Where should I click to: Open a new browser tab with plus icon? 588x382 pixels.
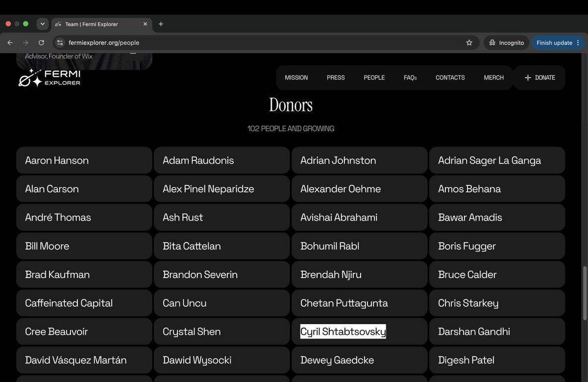click(161, 24)
